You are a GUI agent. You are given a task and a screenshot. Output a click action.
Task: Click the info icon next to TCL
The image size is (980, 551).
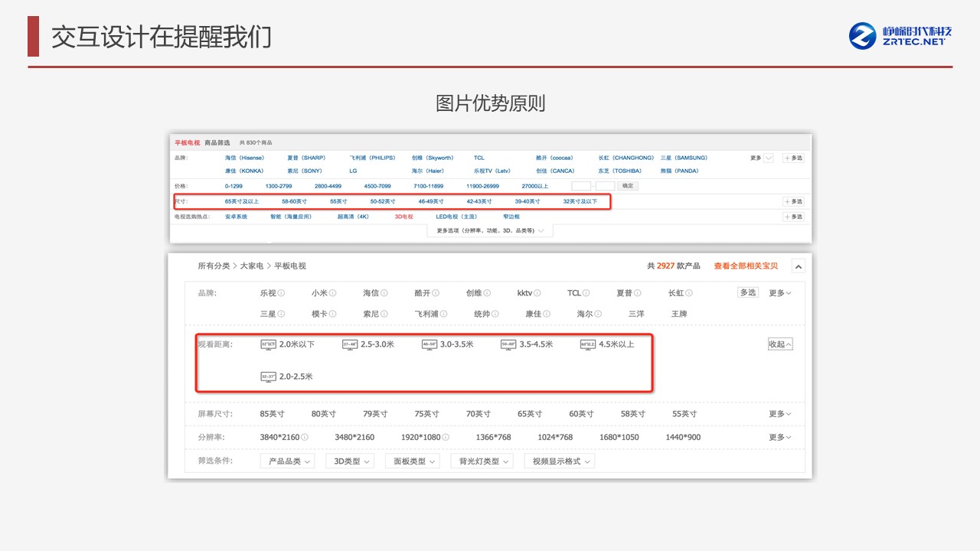[x=586, y=293]
